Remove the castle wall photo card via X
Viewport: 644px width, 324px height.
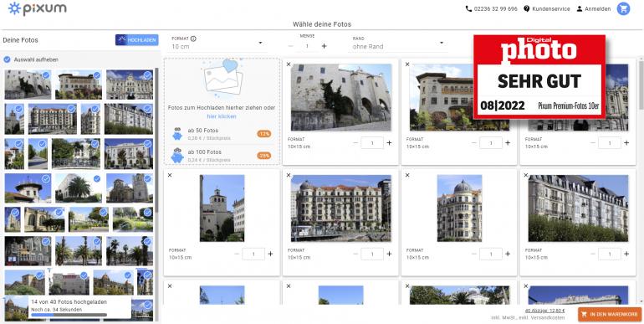289,64
